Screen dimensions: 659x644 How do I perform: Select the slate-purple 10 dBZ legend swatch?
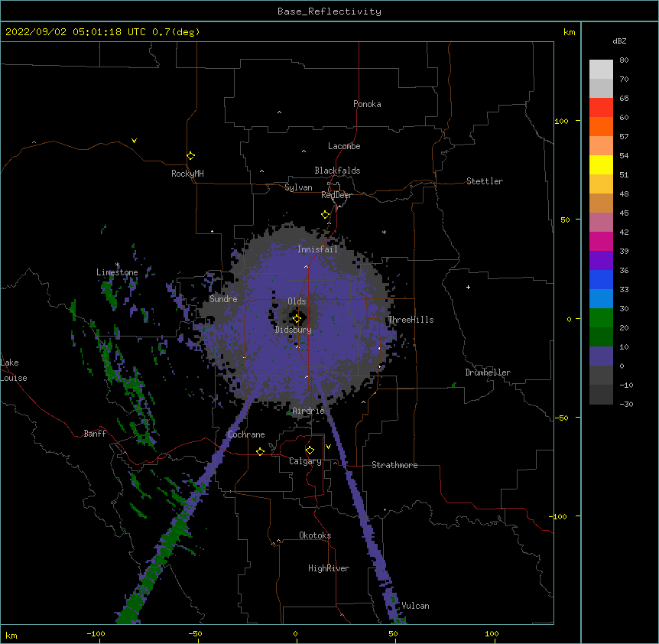(x=601, y=356)
